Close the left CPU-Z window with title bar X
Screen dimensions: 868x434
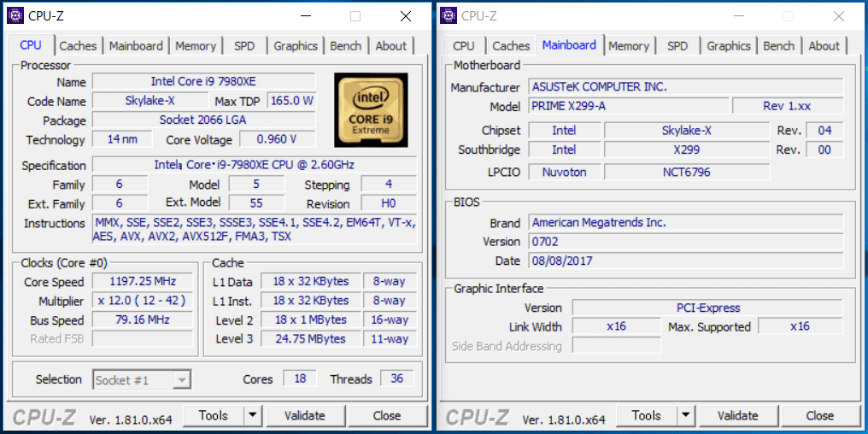pyautogui.click(x=405, y=16)
